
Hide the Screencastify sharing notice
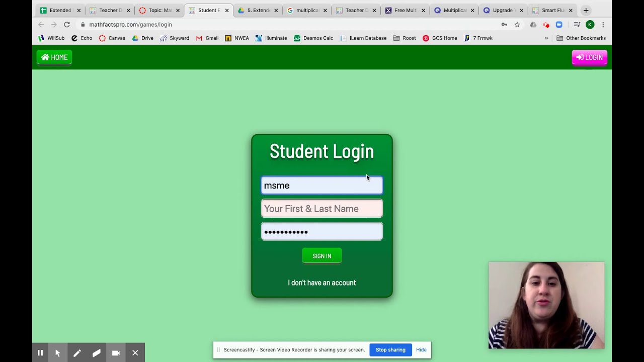[421, 350]
